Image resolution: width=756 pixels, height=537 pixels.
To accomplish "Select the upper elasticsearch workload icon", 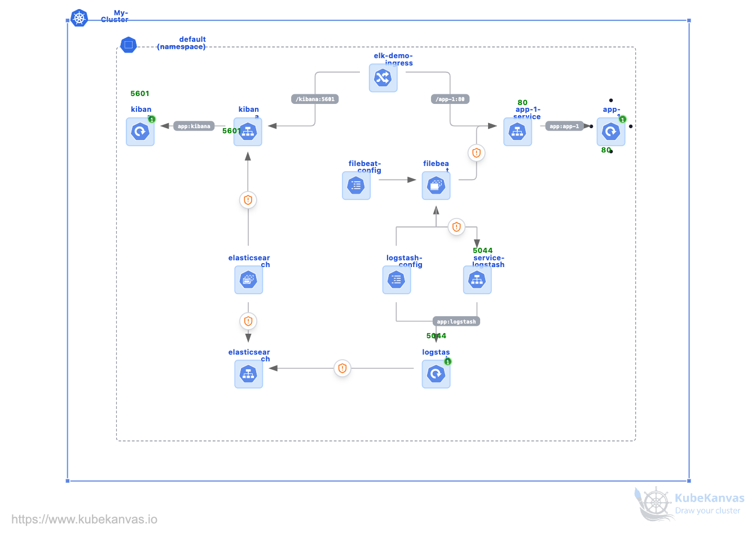I will pyautogui.click(x=249, y=280).
